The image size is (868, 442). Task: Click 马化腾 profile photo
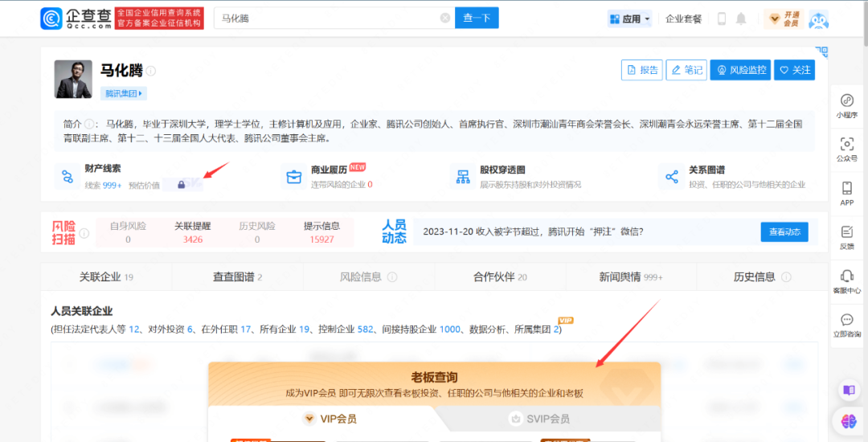[73, 79]
